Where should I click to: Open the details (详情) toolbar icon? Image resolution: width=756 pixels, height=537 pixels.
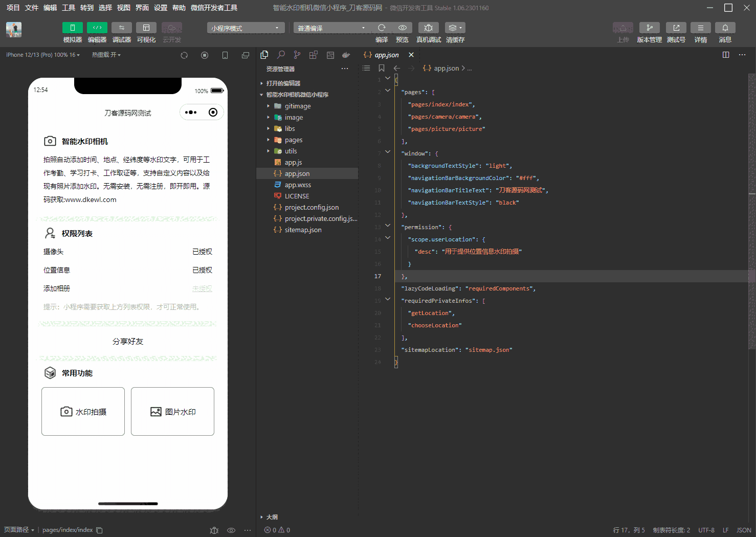(700, 28)
